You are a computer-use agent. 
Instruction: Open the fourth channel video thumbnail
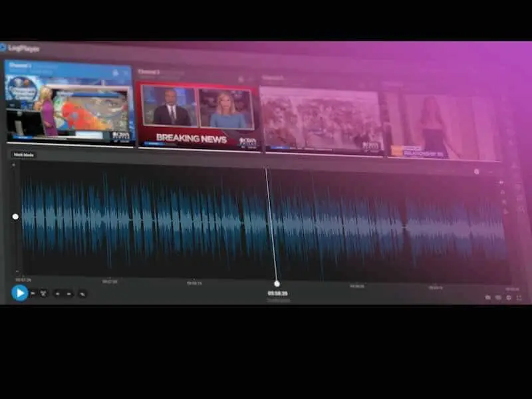pyautogui.click(x=442, y=126)
